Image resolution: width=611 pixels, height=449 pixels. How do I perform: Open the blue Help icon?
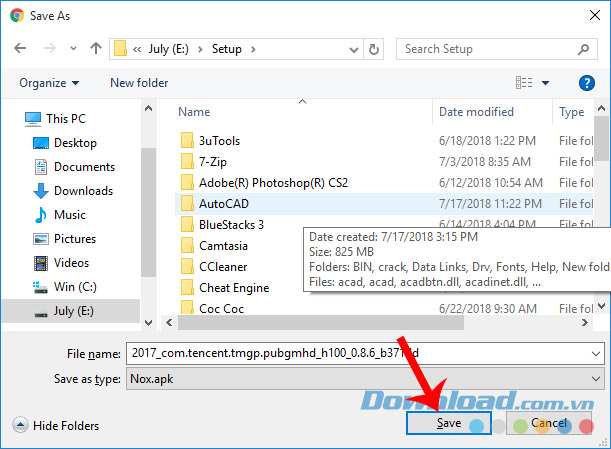586,83
